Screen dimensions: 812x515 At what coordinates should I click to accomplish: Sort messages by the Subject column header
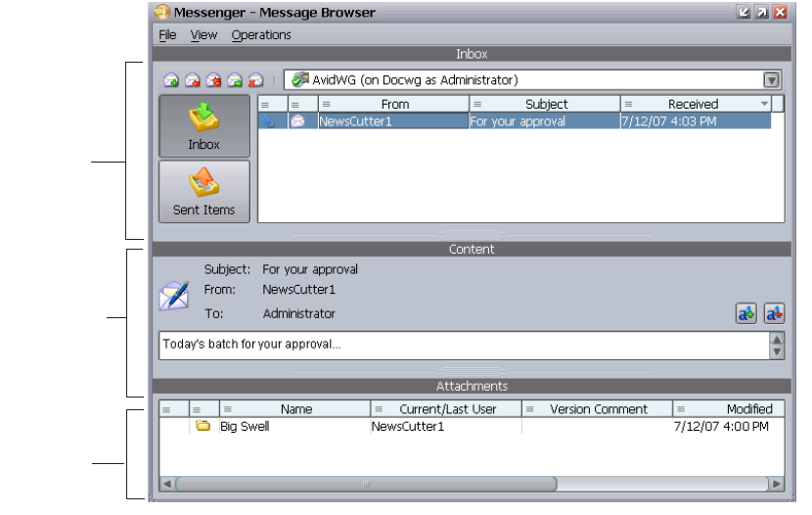coord(545,104)
